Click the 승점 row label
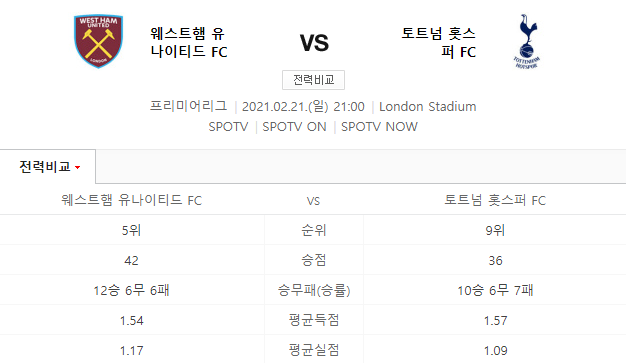626x363 pixels. pos(314,260)
